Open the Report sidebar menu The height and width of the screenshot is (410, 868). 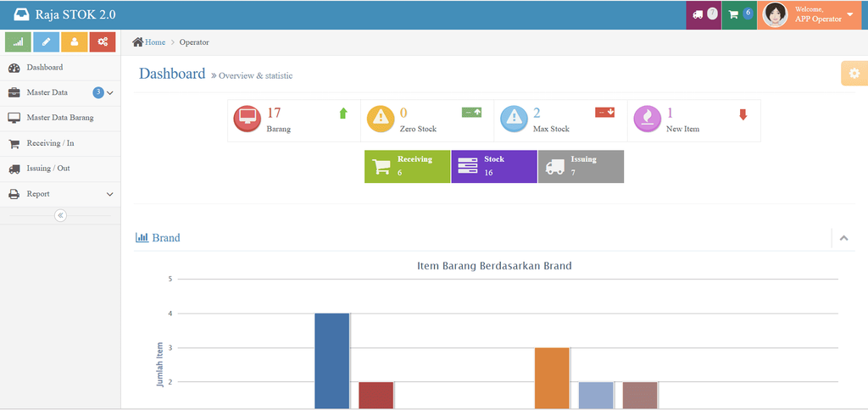60,194
